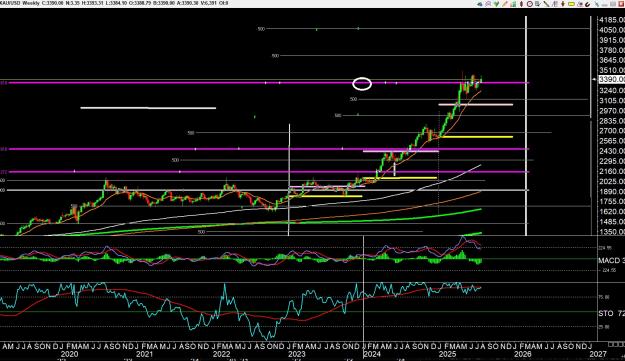The width and height of the screenshot is (625, 361).
Task: Click the 2025 year label on time axis
Action: [447, 354]
